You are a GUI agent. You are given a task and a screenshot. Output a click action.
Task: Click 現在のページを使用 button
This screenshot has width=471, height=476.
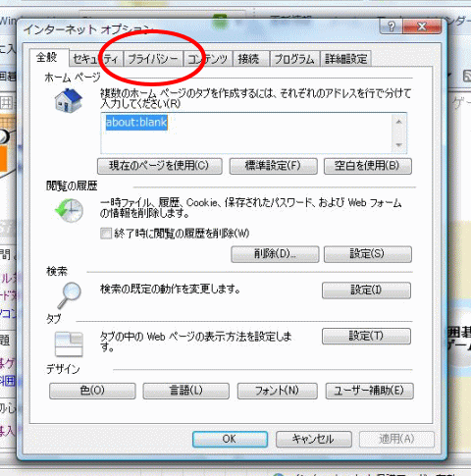tap(160, 166)
